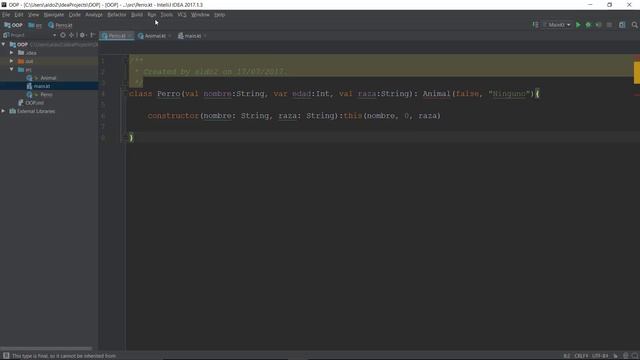Click the class name 'Perro' in code
This screenshot has height=360, width=640.
[169, 93]
